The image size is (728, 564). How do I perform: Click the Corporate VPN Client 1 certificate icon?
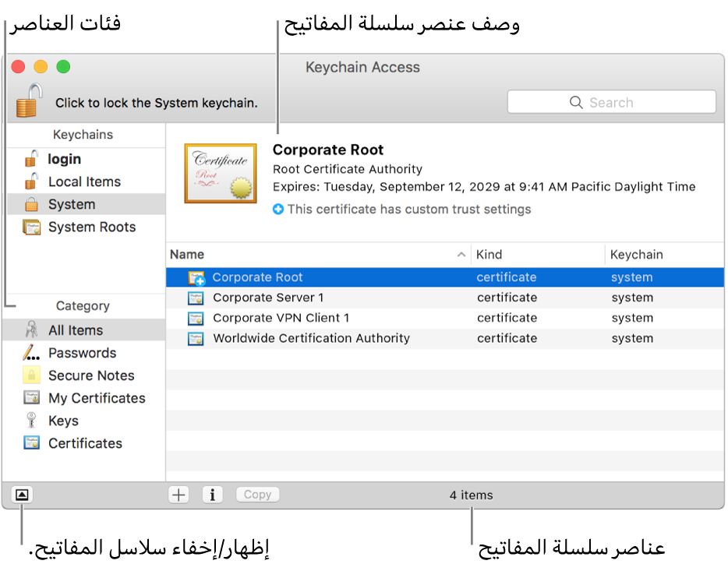point(196,318)
